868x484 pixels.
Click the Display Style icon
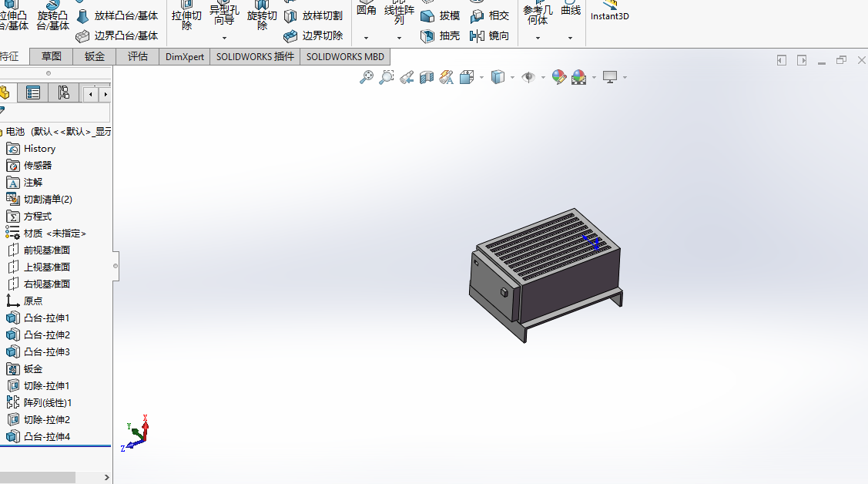[x=498, y=77]
